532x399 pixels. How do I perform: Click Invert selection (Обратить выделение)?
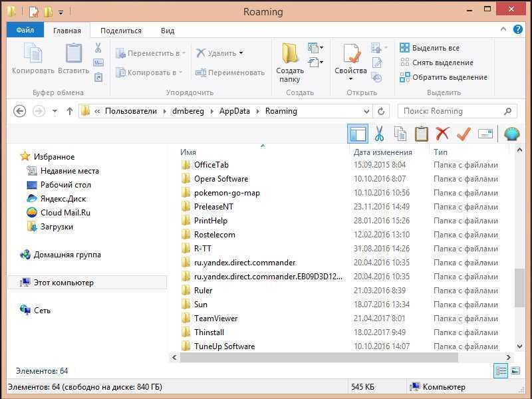coord(444,77)
